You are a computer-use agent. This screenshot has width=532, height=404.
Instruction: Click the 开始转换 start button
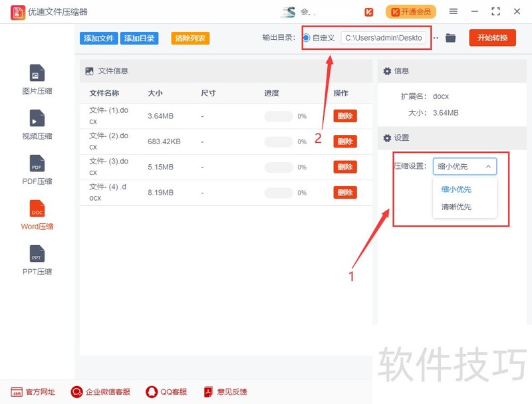pyautogui.click(x=492, y=38)
